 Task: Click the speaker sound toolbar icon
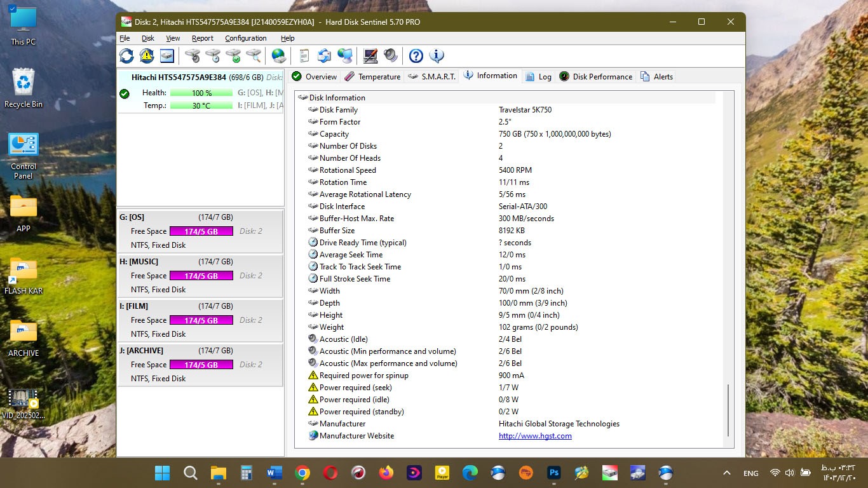click(391, 56)
